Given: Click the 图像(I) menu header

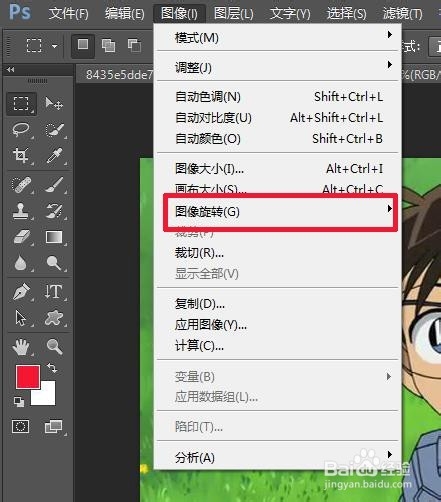Looking at the screenshot, I should point(179,13).
